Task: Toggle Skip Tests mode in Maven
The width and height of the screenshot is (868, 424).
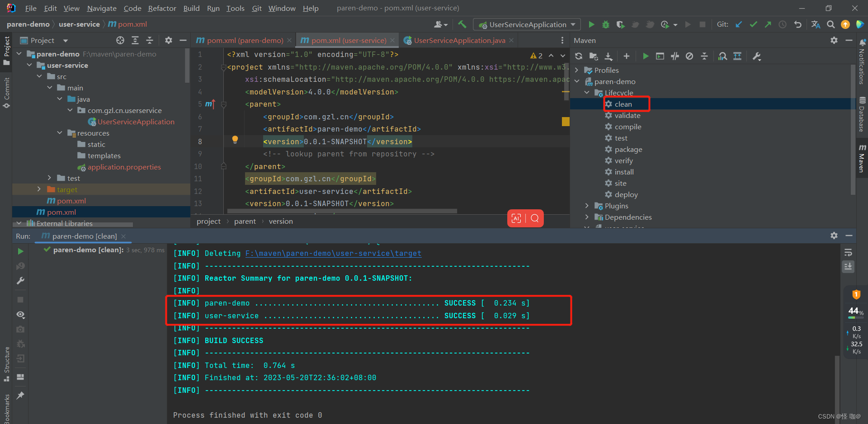Action: (x=689, y=56)
